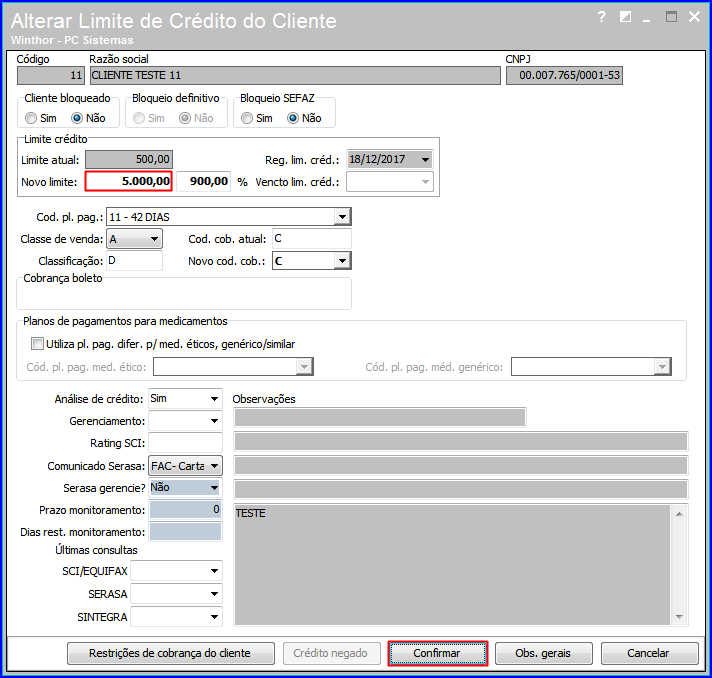The image size is (712, 678).
Task: Expand SCI/EQUIFAX últimas consultas dropdown
Action: click(214, 571)
